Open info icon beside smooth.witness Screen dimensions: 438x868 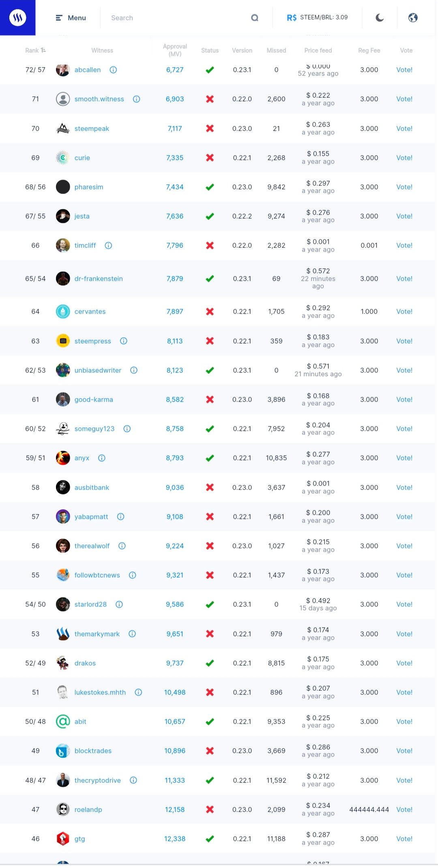[137, 99]
